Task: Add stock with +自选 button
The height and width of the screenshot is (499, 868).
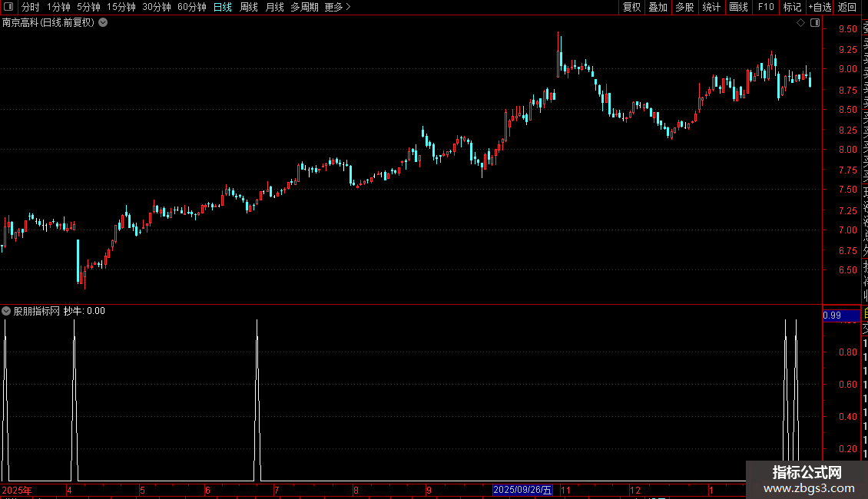Action: click(820, 7)
